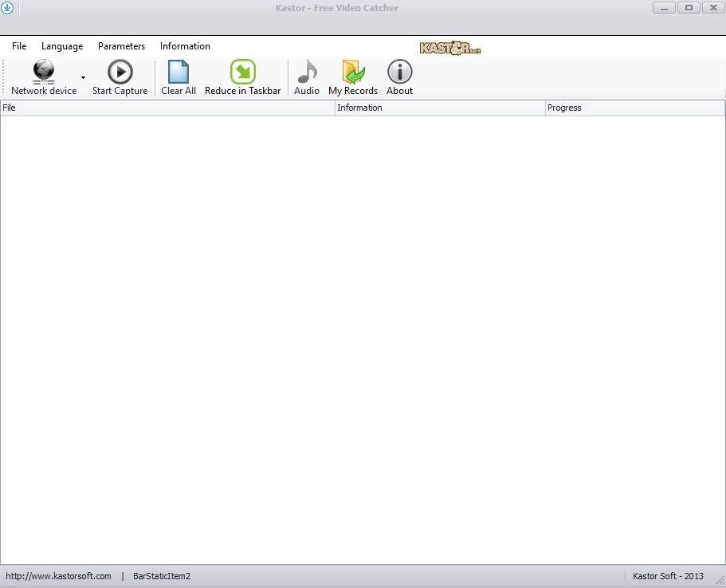The image size is (726, 588).
Task: Click the Information column header
Action: click(x=440, y=108)
